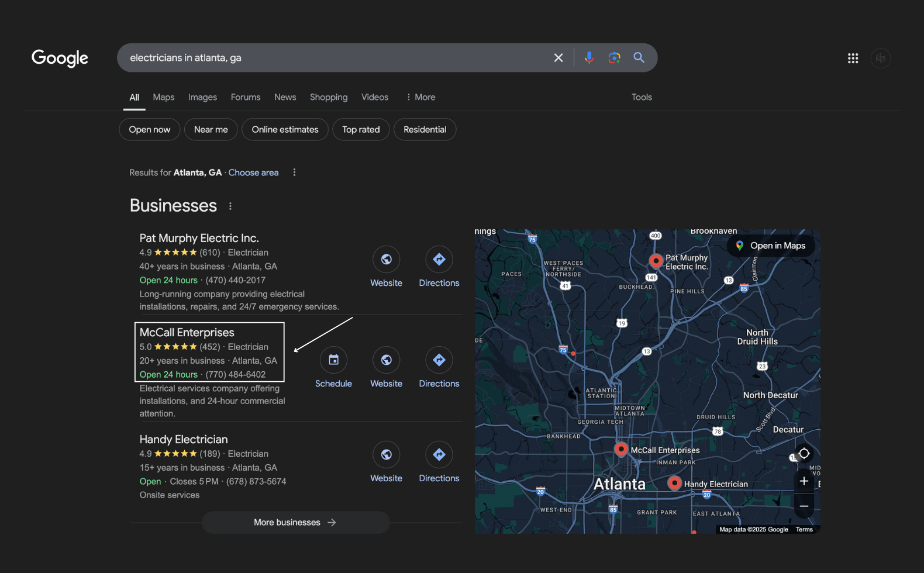This screenshot has width=924, height=573.
Task: Get directions to McCall Enterprises
Action: 439,360
